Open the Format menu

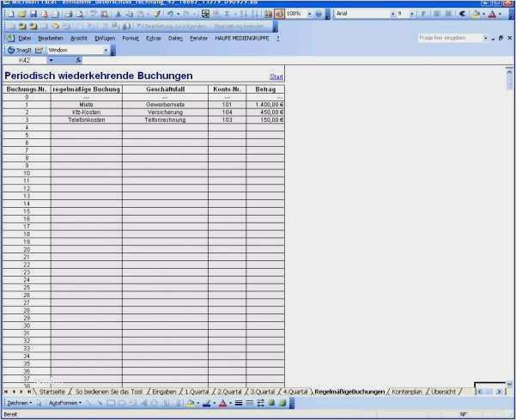click(x=131, y=38)
